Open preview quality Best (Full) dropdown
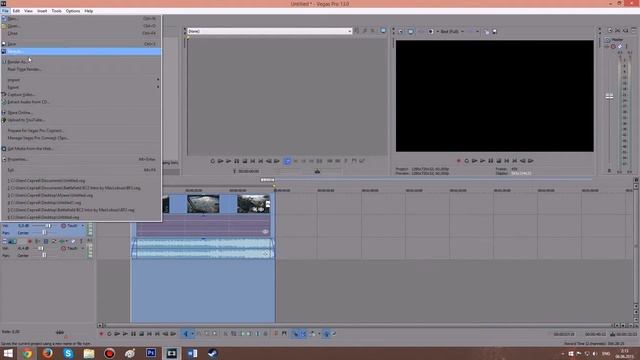Image resolution: width=640 pixels, height=360 pixels. (452, 31)
